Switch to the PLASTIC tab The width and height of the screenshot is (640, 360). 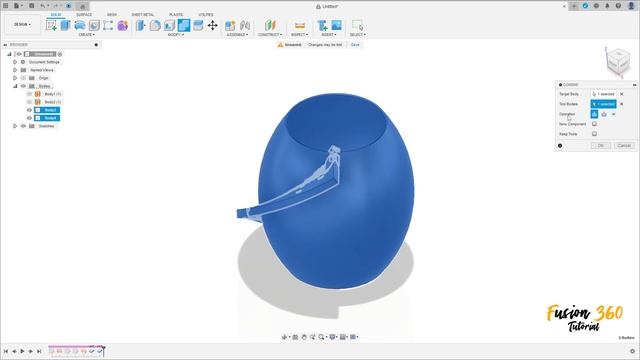pos(176,15)
